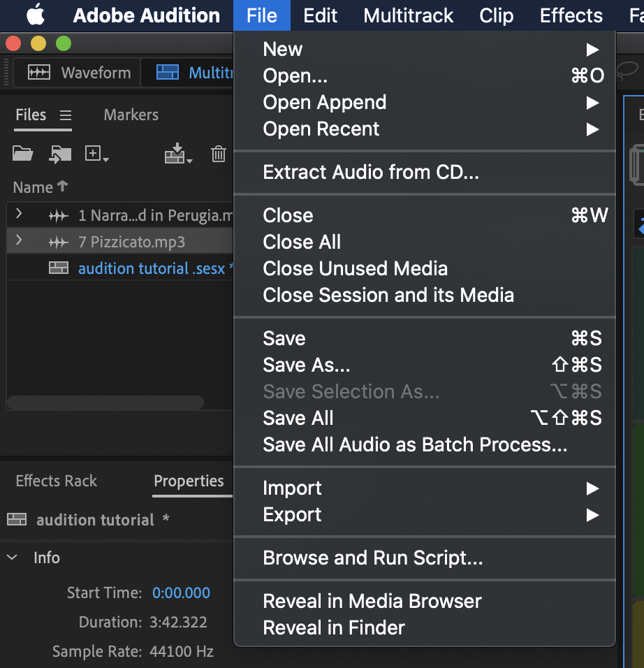644x668 pixels.
Task: Click the Files panel horizontal scrollbar
Action: click(105, 402)
